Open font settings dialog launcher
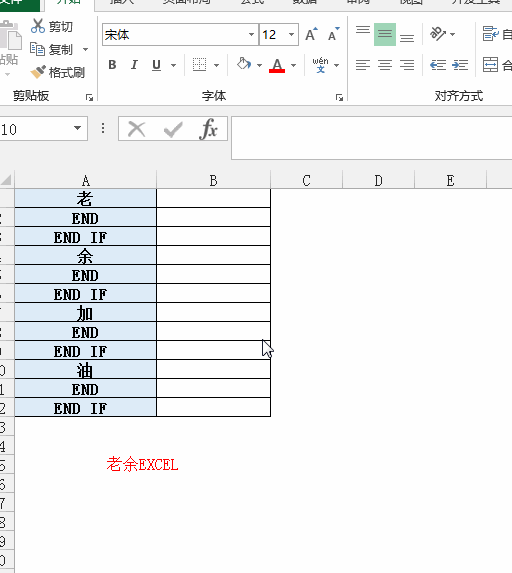 pyautogui.click(x=339, y=97)
